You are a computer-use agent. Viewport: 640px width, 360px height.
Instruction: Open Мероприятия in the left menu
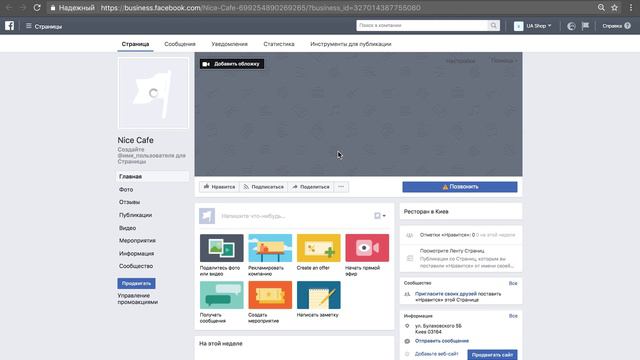(137, 240)
